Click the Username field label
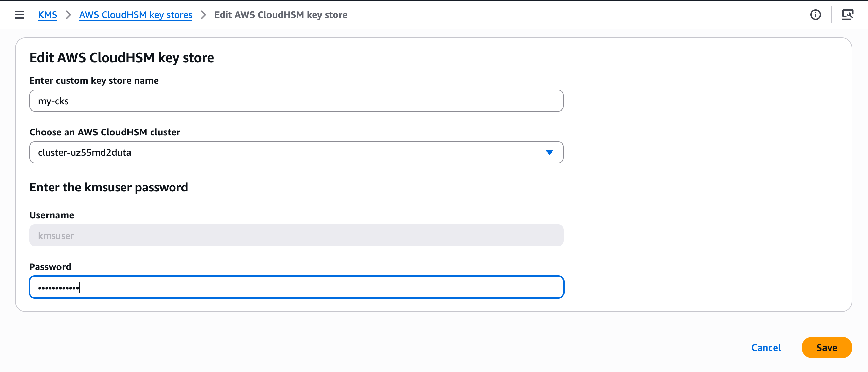The height and width of the screenshot is (372, 868). point(52,215)
